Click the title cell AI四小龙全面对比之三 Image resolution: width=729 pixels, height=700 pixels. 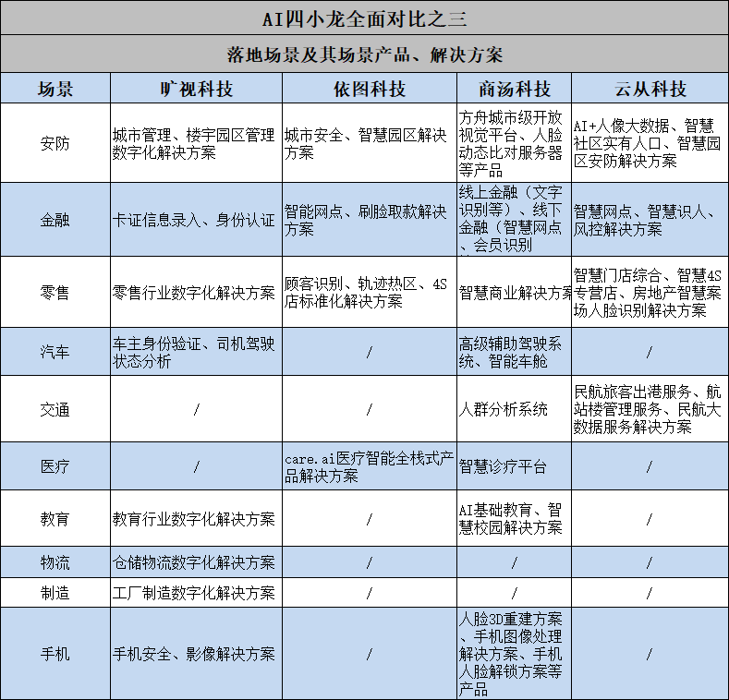(364, 18)
